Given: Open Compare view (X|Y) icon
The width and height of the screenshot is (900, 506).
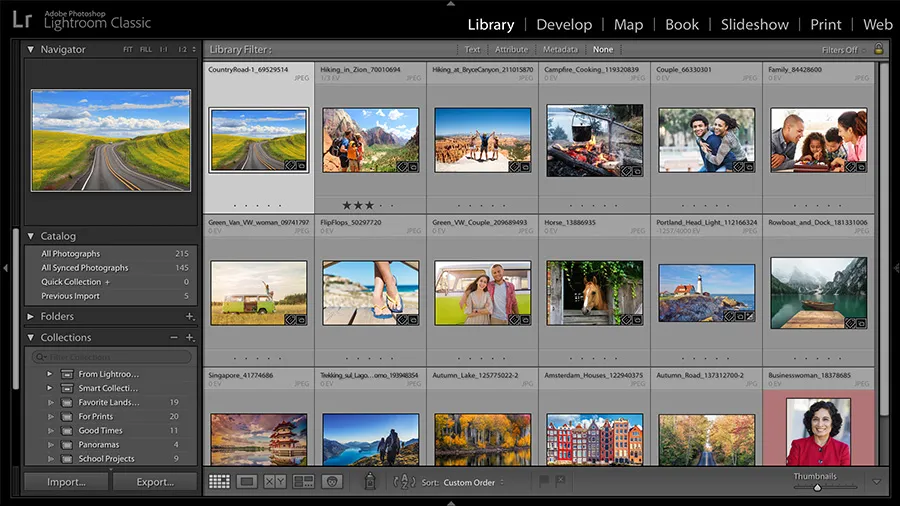Looking at the screenshot, I should coord(275,482).
